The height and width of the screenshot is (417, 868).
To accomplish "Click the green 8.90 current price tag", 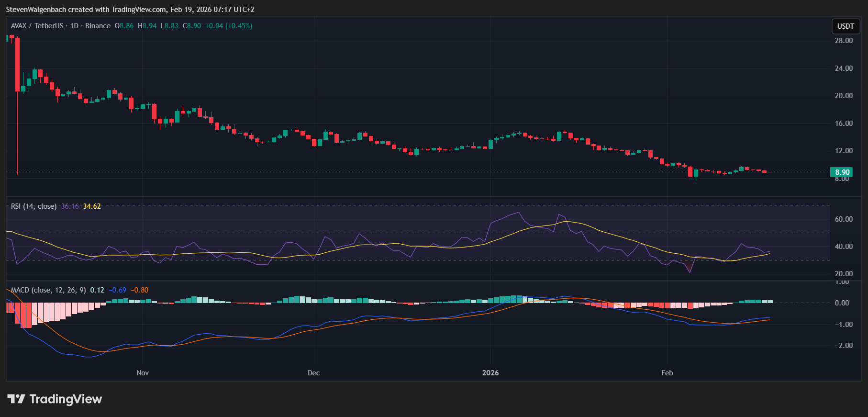I will click(842, 172).
